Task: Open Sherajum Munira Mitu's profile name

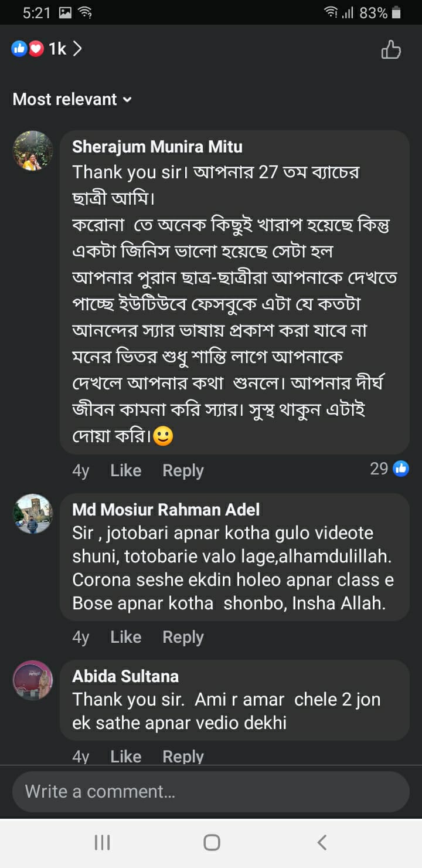Action: [x=157, y=147]
